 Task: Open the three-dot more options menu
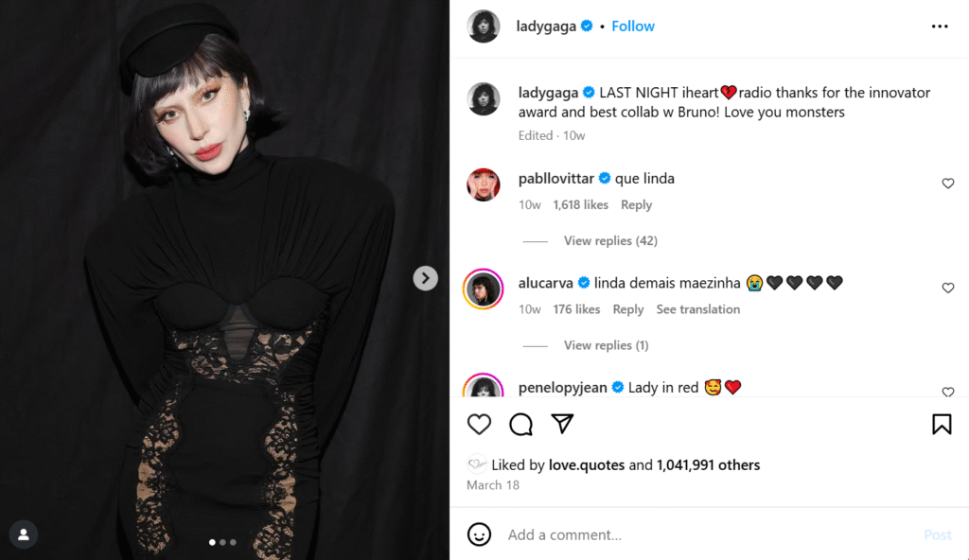pyautogui.click(x=940, y=26)
